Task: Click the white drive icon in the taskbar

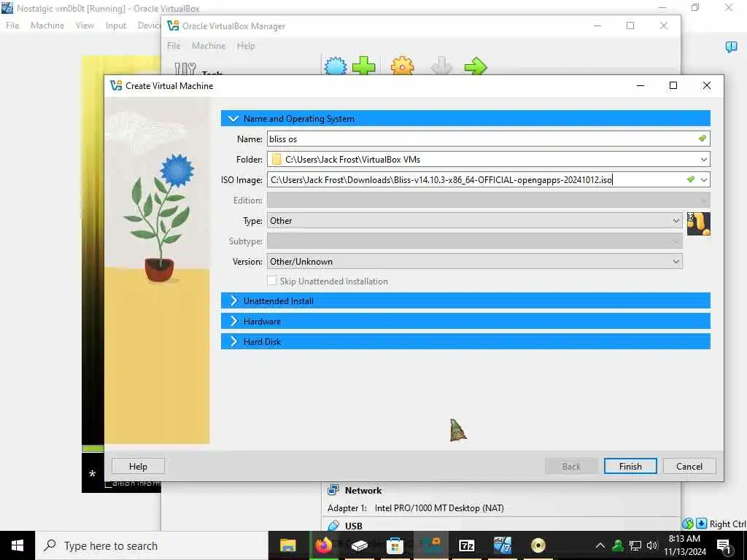Action: (x=359, y=545)
